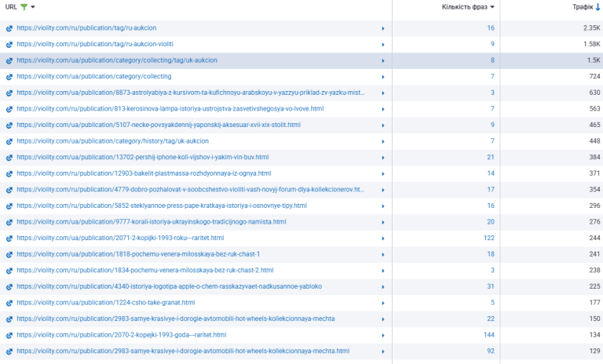
Task: Open external link icon for 1818-pochemu-venera row
Action: pos(9,254)
